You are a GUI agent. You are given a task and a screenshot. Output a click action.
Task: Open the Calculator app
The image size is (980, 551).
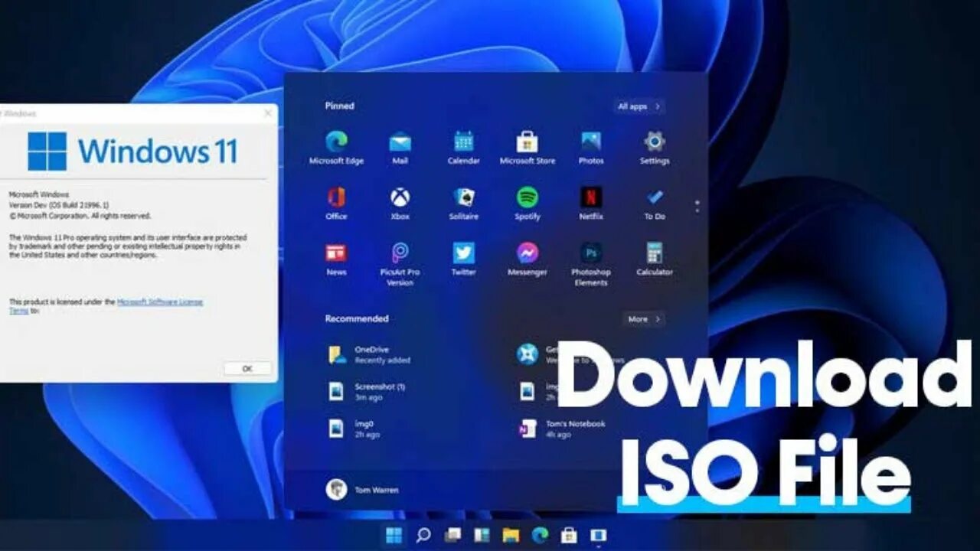tap(654, 259)
